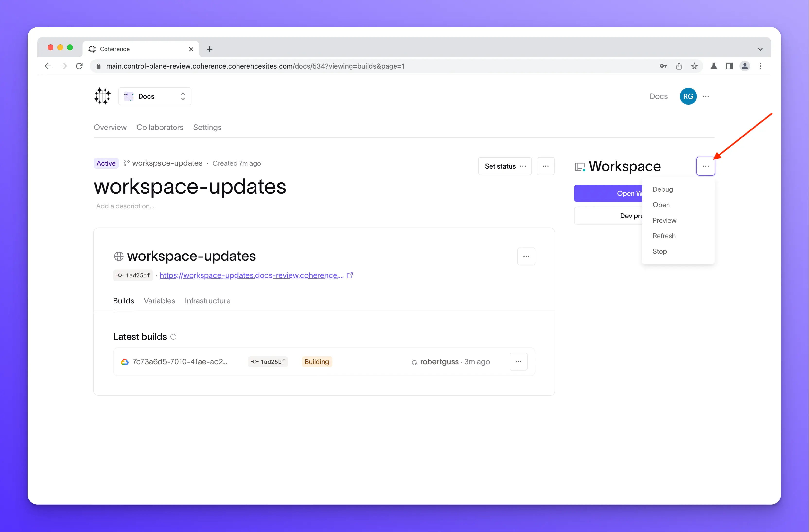Click the Workspace panel ellipsis button
This screenshot has height=532, width=809.
coord(706,166)
